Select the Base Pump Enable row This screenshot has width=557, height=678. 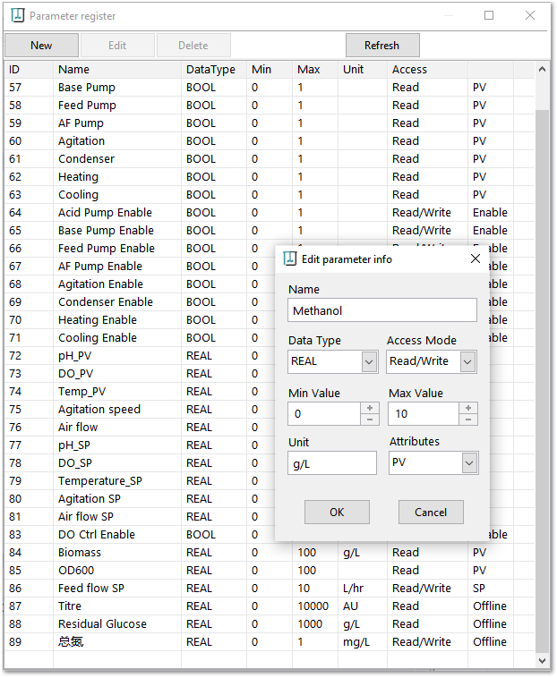270,230
